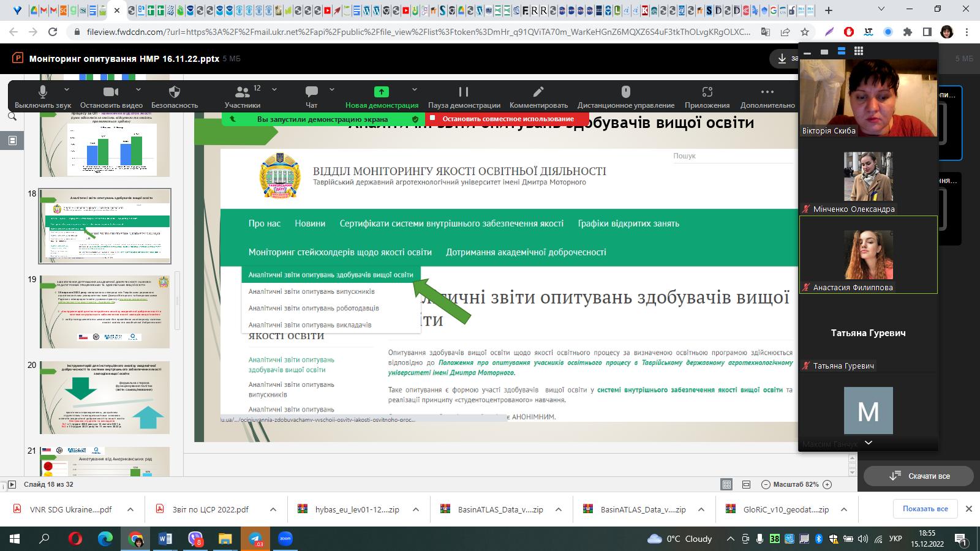Open File Explorer from taskbar
980x551 pixels.
(225, 539)
